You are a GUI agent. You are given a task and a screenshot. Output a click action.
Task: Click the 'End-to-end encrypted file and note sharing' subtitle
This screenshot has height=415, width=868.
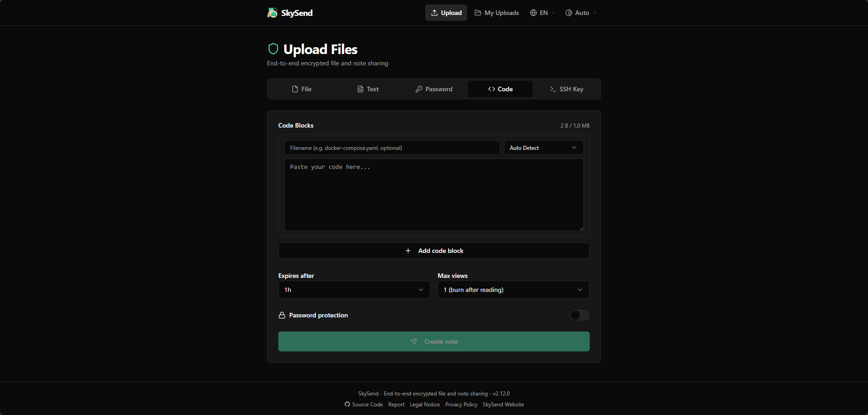327,63
